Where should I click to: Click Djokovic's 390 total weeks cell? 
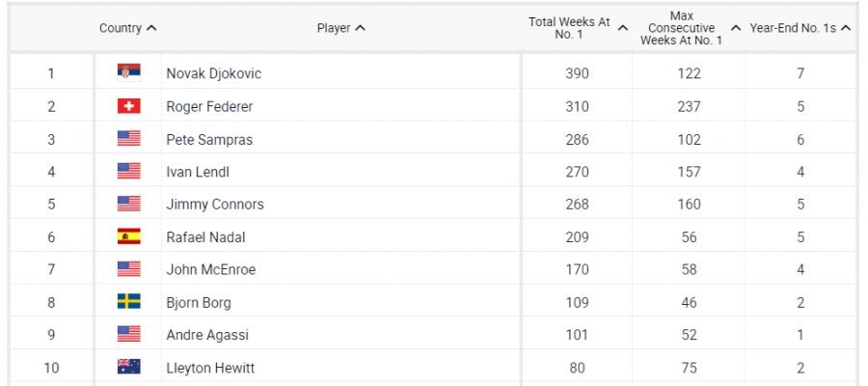577,73
